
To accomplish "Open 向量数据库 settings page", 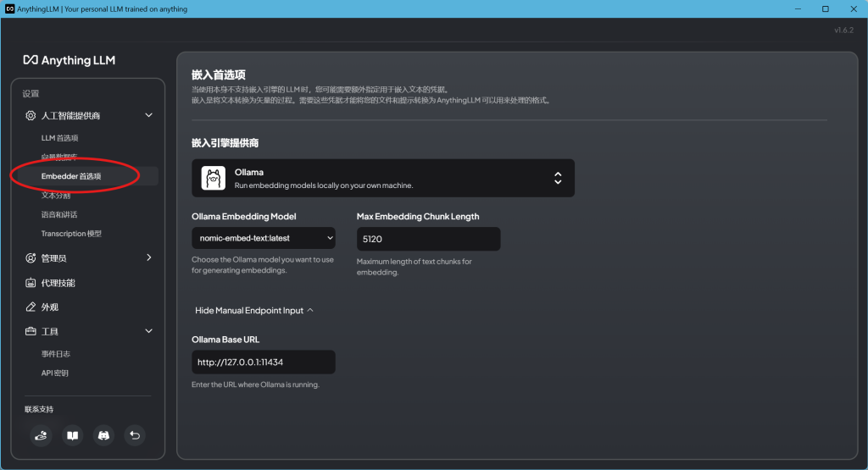I will (x=59, y=157).
